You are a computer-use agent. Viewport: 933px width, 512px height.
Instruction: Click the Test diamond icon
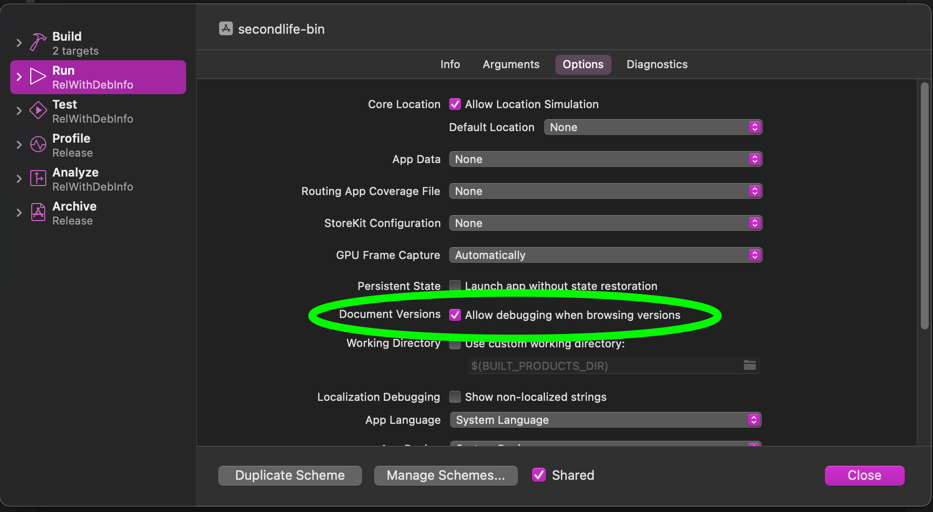[x=38, y=111]
